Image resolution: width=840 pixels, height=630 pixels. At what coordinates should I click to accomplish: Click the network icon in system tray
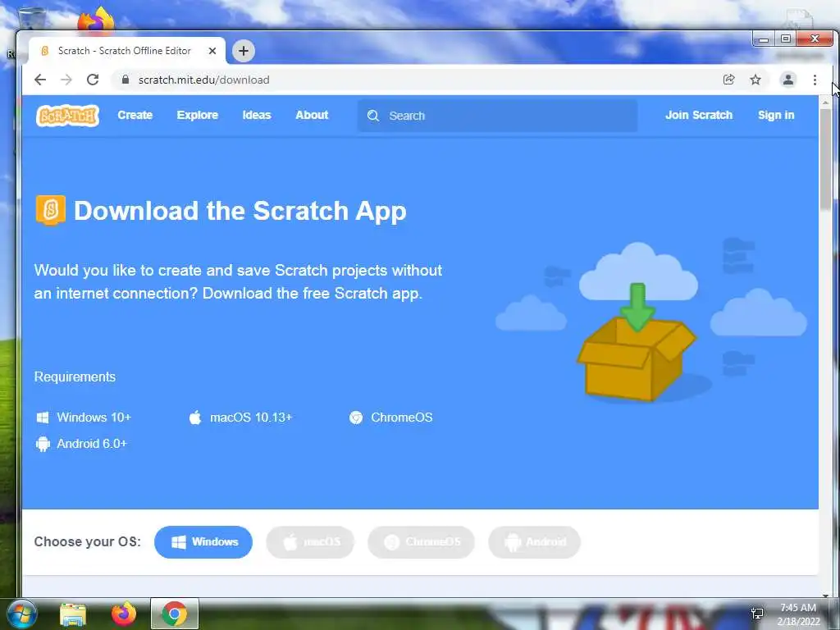coord(757,614)
